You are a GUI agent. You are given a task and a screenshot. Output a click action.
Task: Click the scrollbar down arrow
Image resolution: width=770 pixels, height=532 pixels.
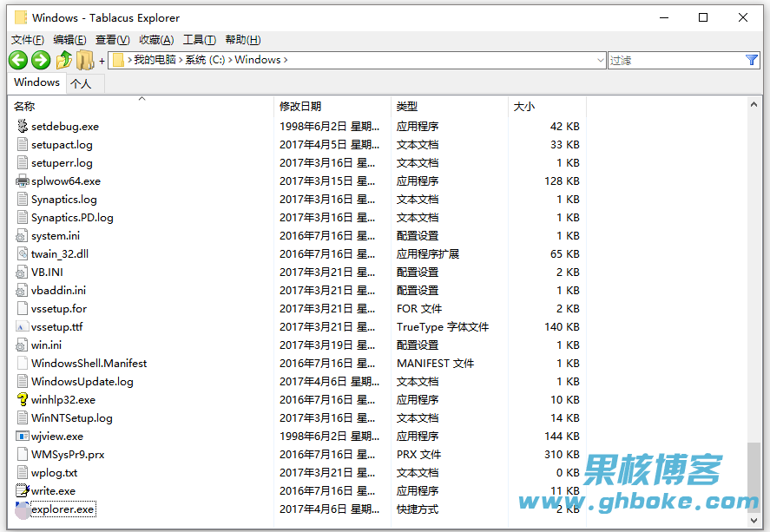pyautogui.click(x=754, y=520)
